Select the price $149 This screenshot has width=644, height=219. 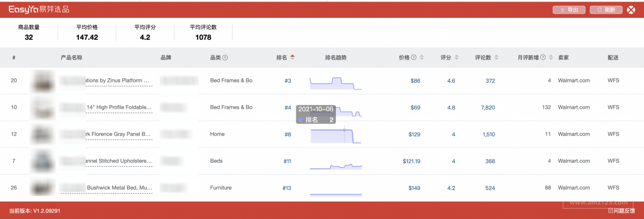click(414, 188)
